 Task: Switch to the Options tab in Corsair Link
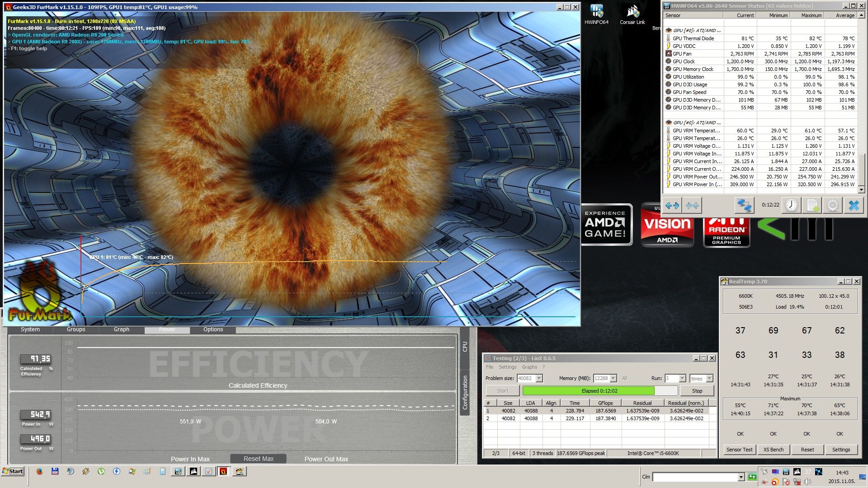click(213, 329)
